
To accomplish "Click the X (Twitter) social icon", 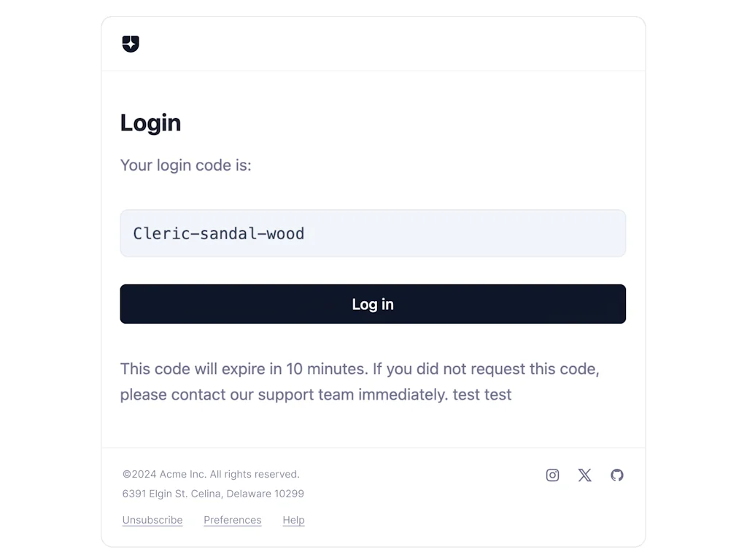I will pos(584,475).
